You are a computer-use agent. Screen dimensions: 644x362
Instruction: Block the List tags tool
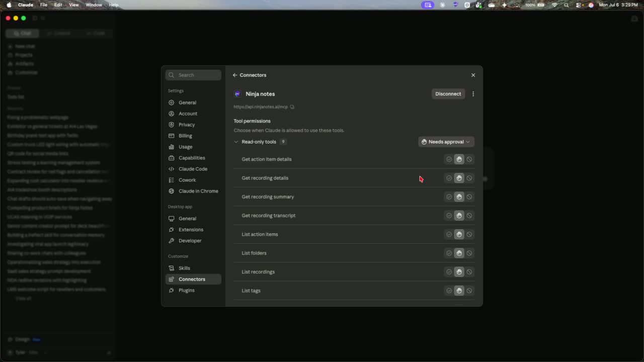pyautogui.click(x=469, y=291)
